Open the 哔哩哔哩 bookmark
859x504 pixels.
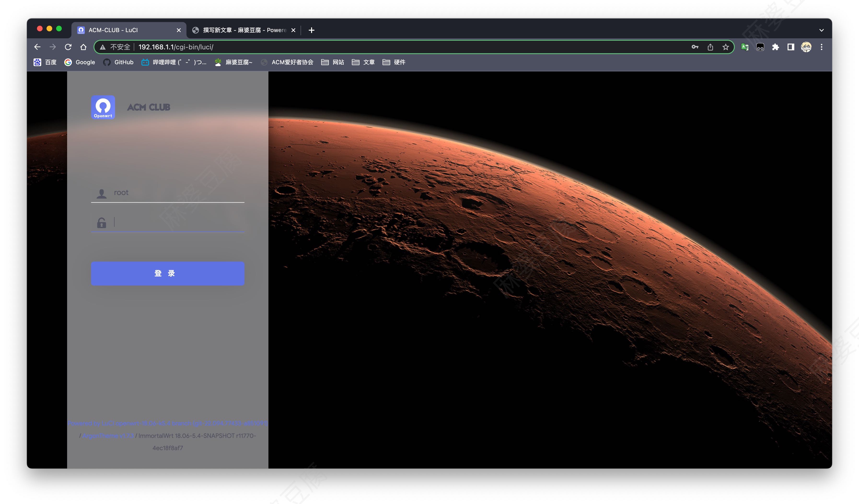coord(174,62)
